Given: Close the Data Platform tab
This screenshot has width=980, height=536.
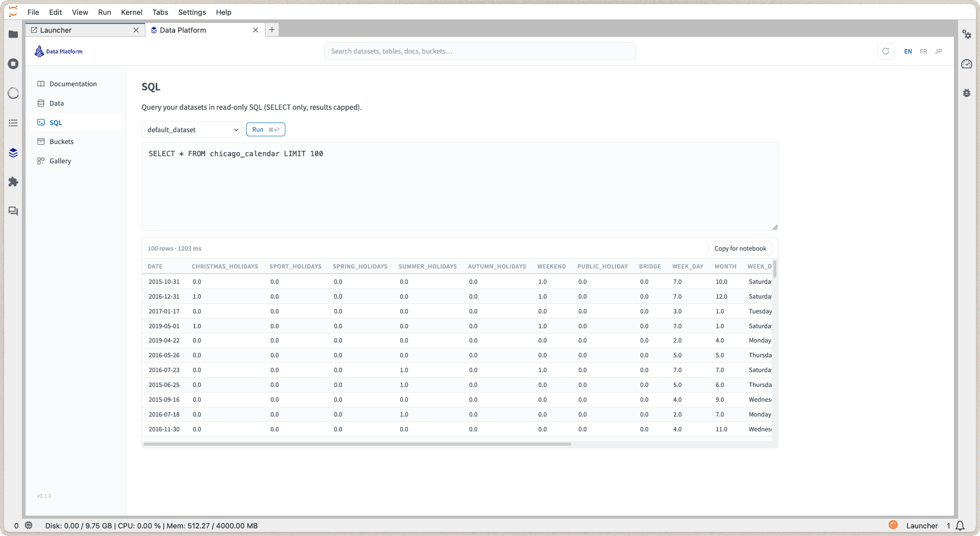Looking at the screenshot, I should (256, 30).
